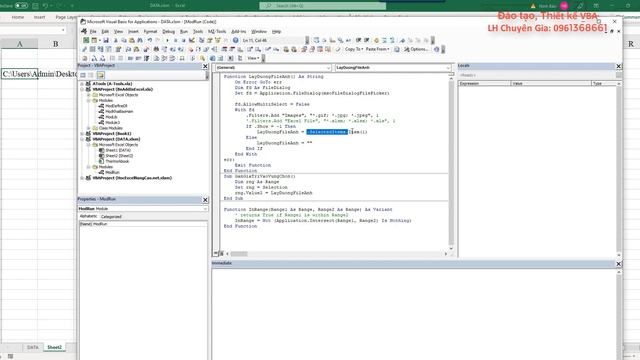Image resolution: width=640 pixels, height=360 pixels.
Task: Click View Object icon in Project panel
Action: coord(91,75)
